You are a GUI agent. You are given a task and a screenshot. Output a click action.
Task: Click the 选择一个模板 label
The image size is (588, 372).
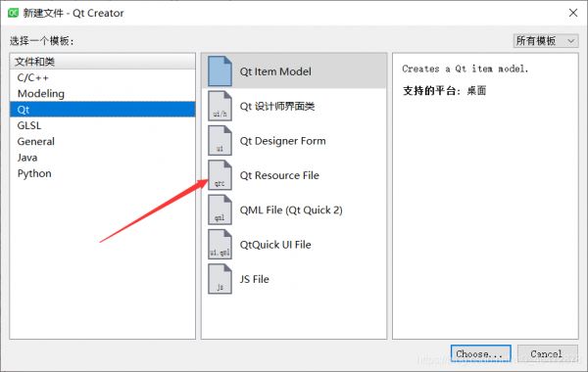click(42, 41)
